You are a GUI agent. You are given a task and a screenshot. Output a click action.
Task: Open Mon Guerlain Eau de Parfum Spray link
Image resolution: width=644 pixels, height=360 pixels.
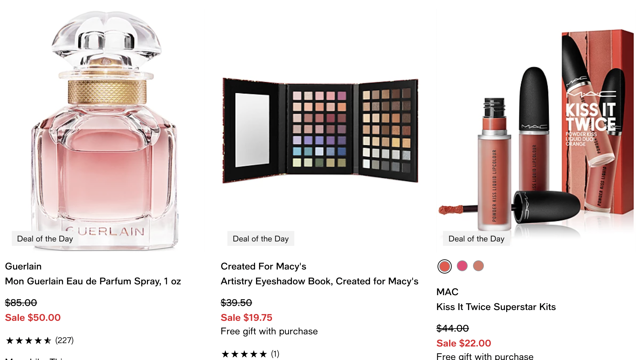pos(93,281)
